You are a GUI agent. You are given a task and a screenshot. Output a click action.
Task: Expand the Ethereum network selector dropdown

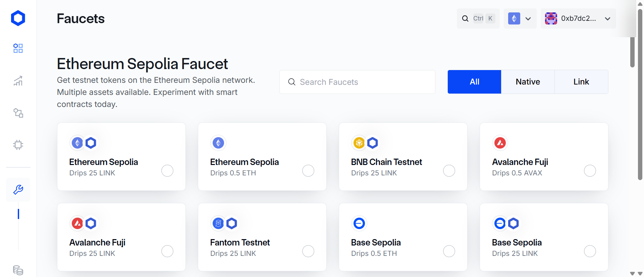pos(520,18)
